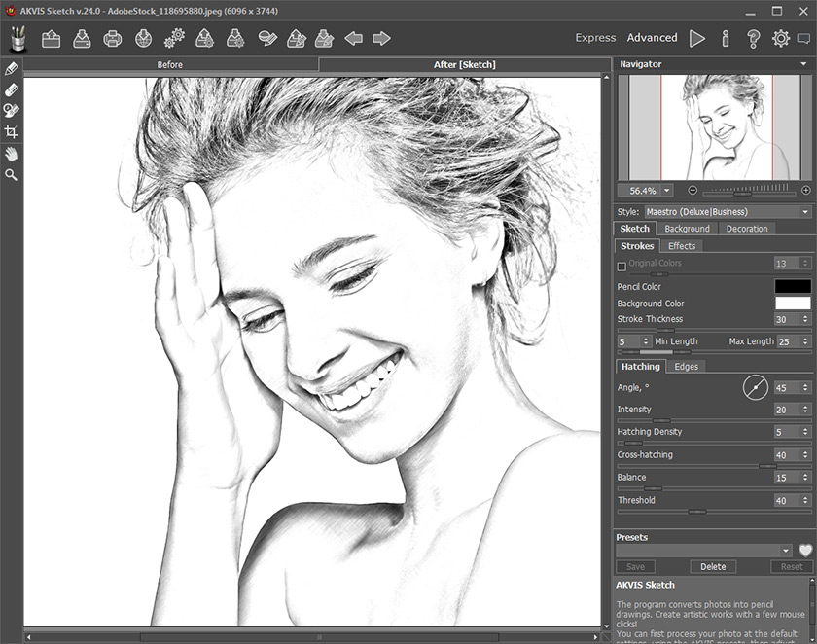This screenshot has width=817, height=644.
Task: Select the Sketch settings tab
Action: click(x=634, y=229)
